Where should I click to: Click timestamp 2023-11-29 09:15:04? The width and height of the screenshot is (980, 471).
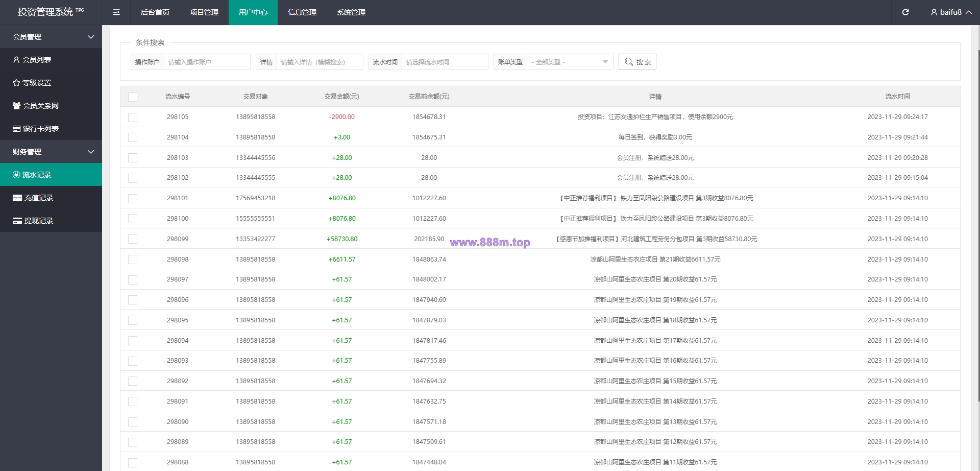[x=898, y=178]
